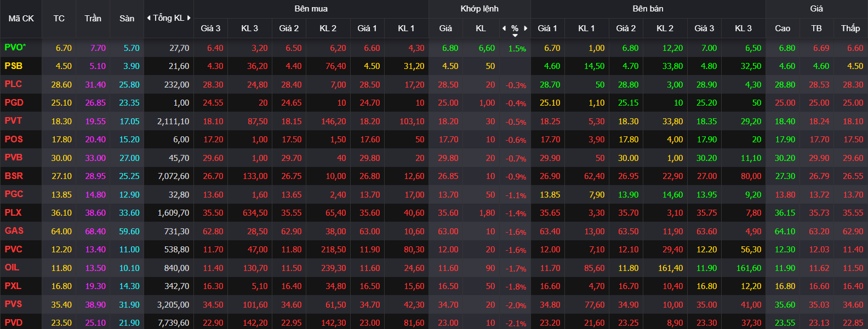868x329 pixels.
Task: Click the right arrow beside the % header
Action: [526, 28]
